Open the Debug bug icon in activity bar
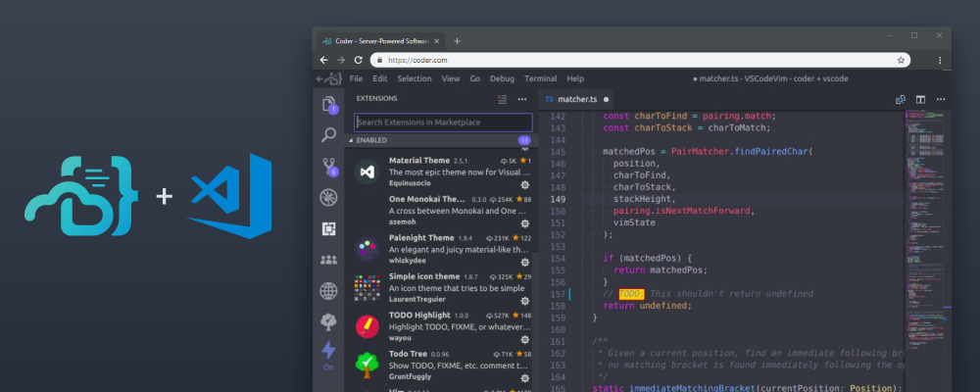Viewport: 980px width, 392px height. point(328,198)
